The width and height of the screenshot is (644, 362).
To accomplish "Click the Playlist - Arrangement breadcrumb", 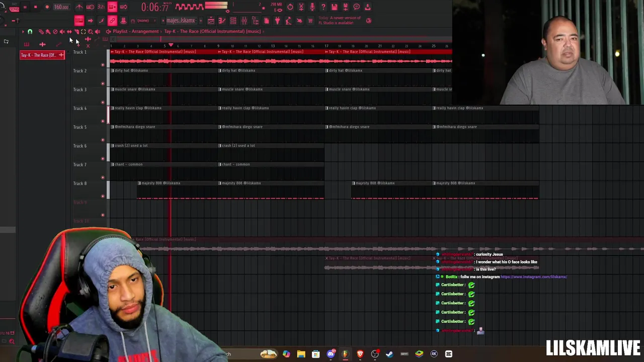I will (136, 31).
